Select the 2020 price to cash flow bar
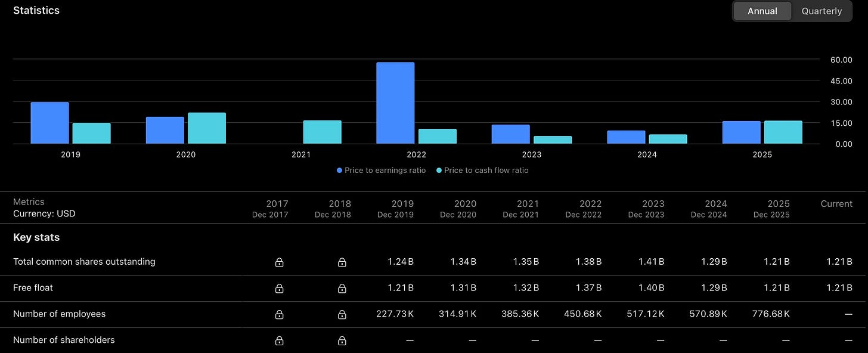Image resolution: width=868 pixels, height=353 pixels. (207, 128)
